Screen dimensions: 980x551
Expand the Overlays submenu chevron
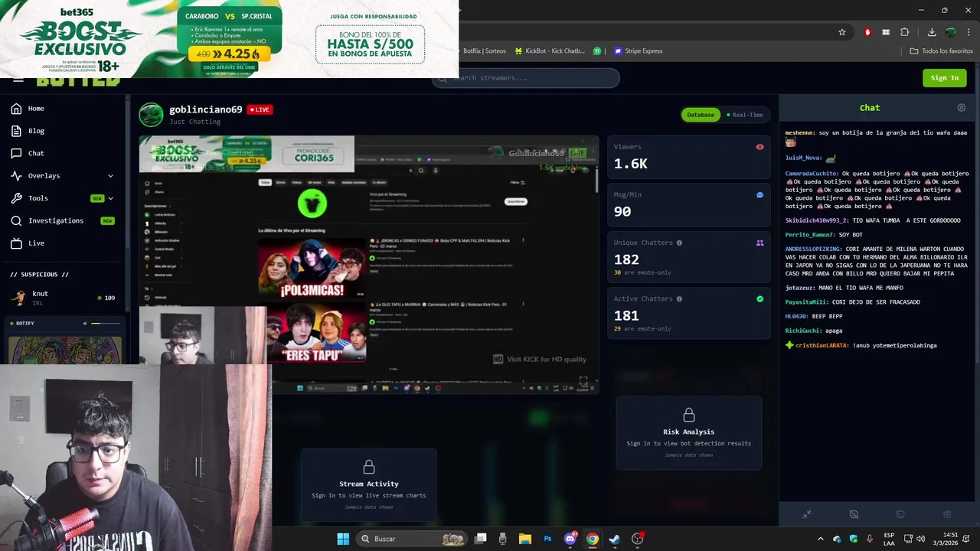click(110, 176)
